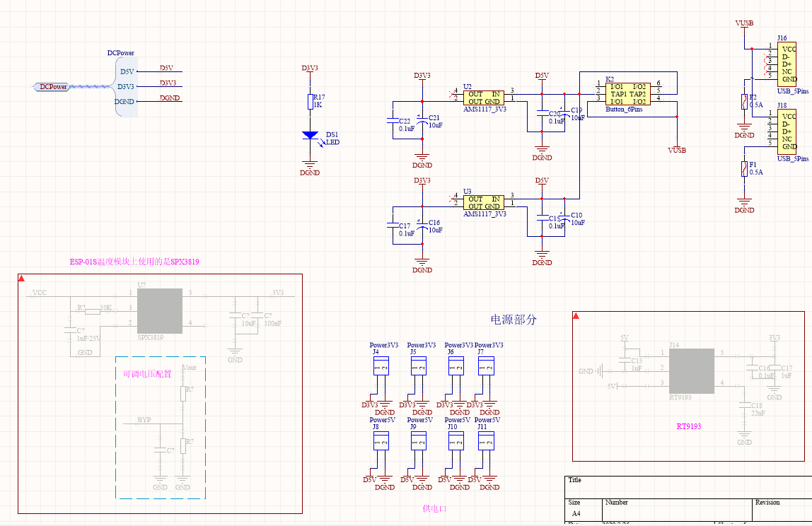The height and width of the screenshot is (526, 812).
Task: Click the DGND harness entry
Action: tap(124, 102)
